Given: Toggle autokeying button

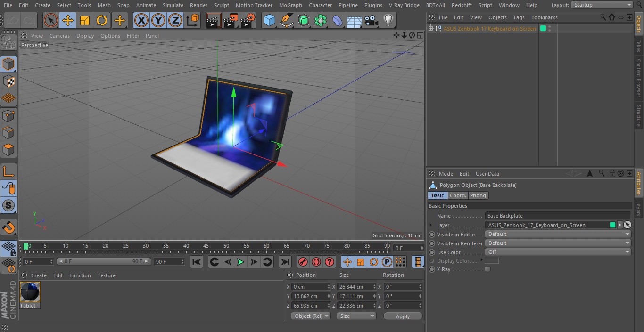Looking at the screenshot, I should tap(316, 262).
